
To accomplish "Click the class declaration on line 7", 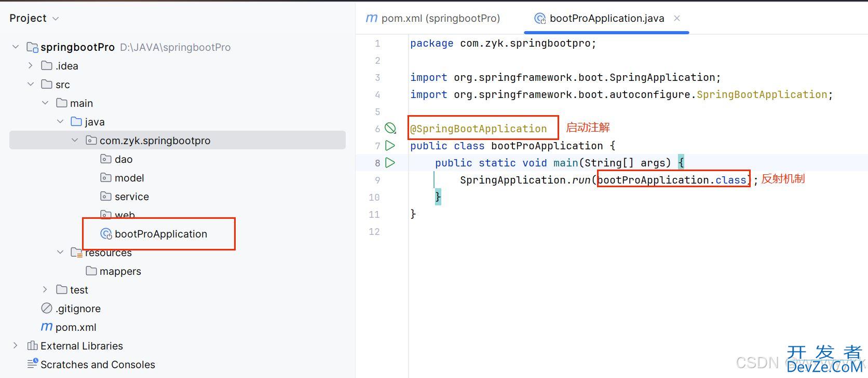I will point(512,146).
